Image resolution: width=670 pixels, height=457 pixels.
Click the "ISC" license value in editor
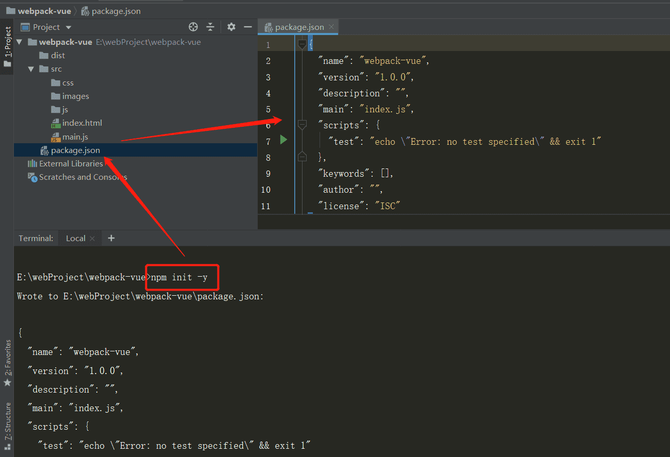[x=388, y=206]
